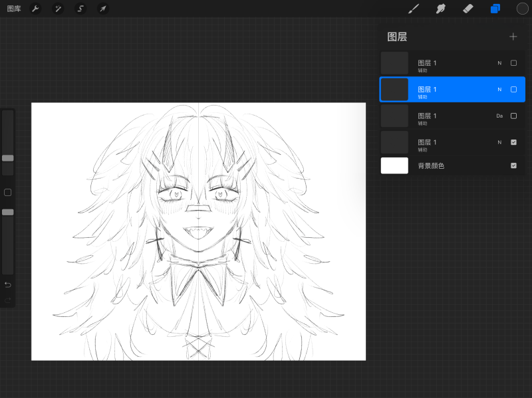Viewport: 532px width, 398px height.
Task: Uncheck 背景颜色 visibility checkbox
Action: click(x=513, y=165)
